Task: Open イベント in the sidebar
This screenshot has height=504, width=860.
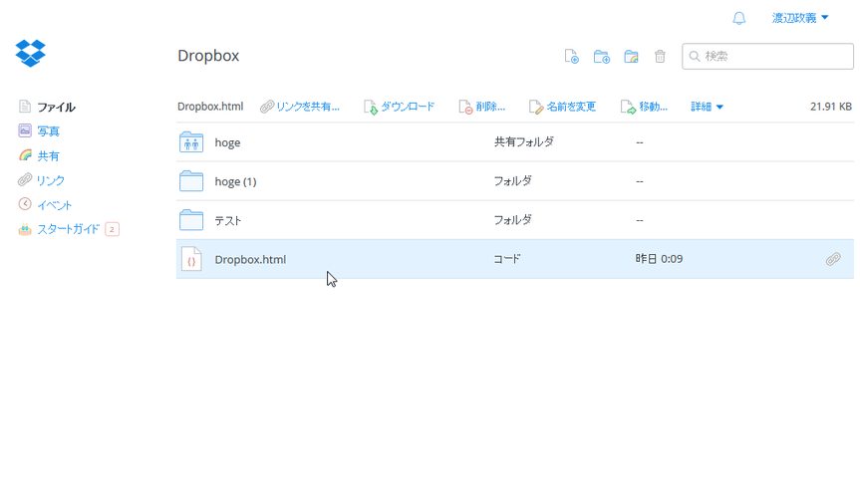Action: (55, 205)
